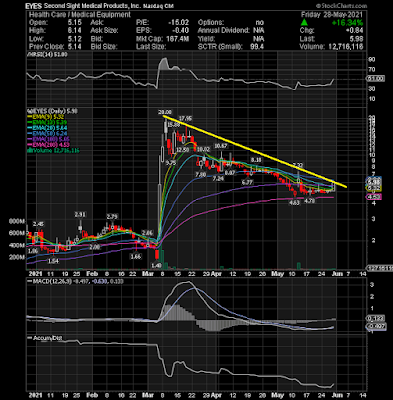Click the magenta EMA(200) 4.53 legend entry
This screenshot has width=393, height=400.
[x=49, y=145]
